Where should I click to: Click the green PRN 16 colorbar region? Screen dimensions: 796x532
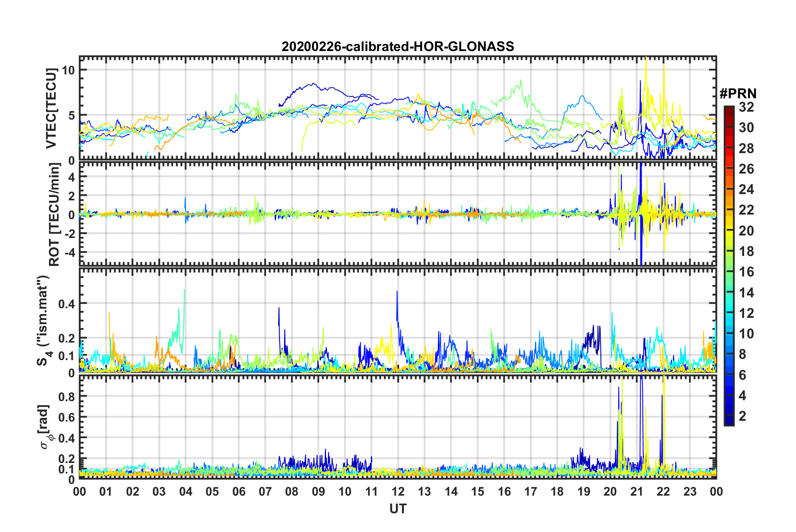(x=729, y=272)
